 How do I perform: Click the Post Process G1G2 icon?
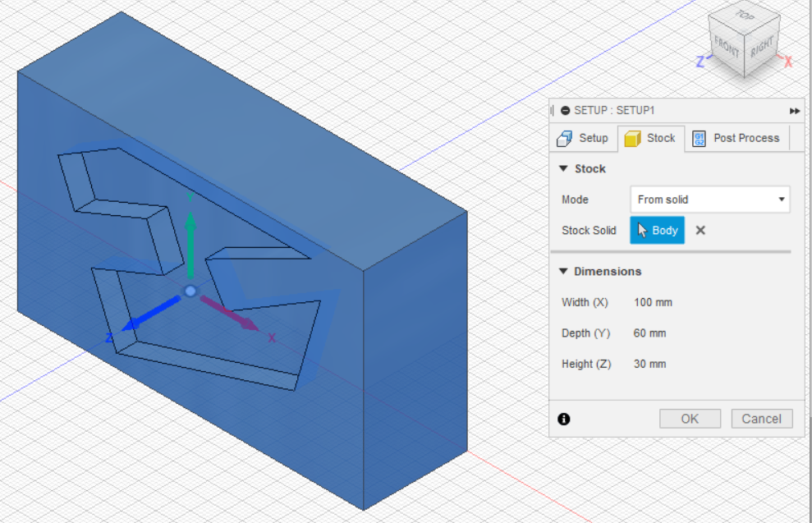[699, 139]
